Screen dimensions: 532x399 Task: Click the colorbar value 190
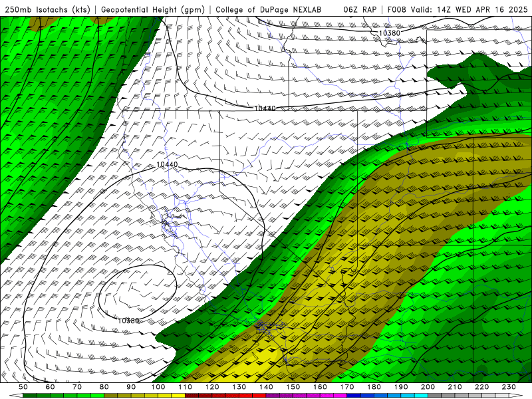(x=401, y=387)
